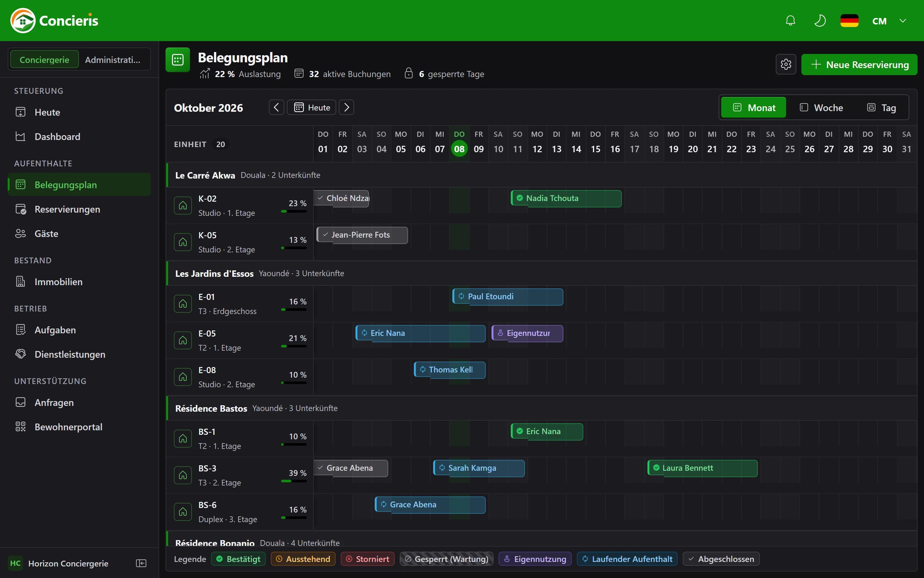Viewport: 924px width, 578px height.
Task: Switch to Monat view
Action: click(753, 108)
